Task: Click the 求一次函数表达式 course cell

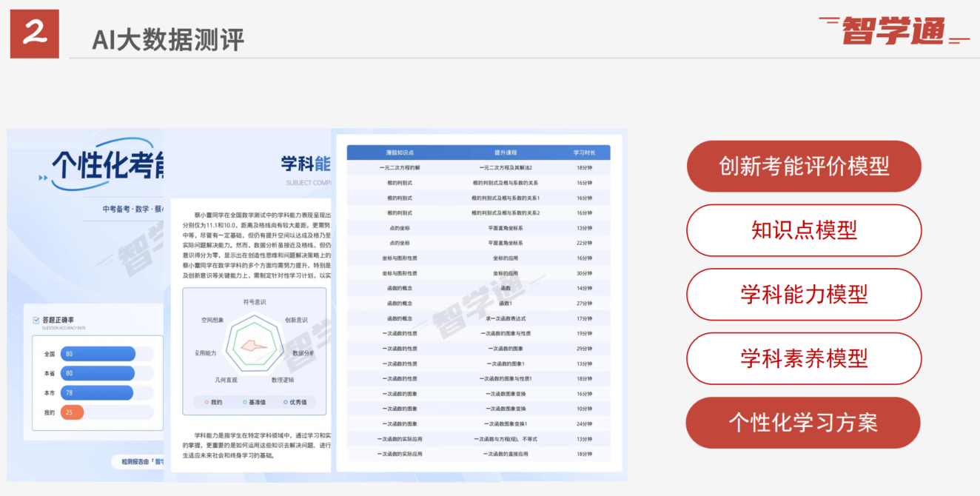Action: point(506,318)
